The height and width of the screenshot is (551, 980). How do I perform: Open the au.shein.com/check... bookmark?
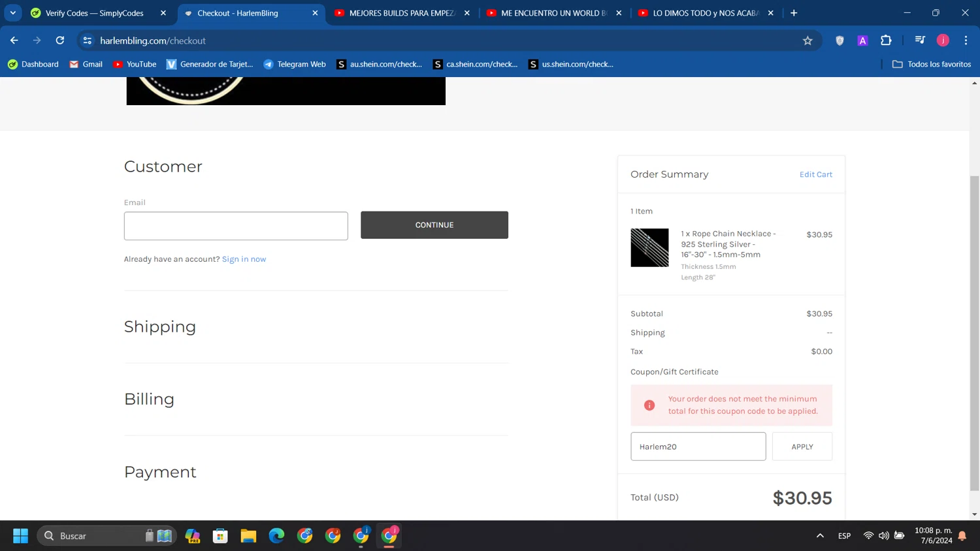pyautogui.click(x=379, y=64)
